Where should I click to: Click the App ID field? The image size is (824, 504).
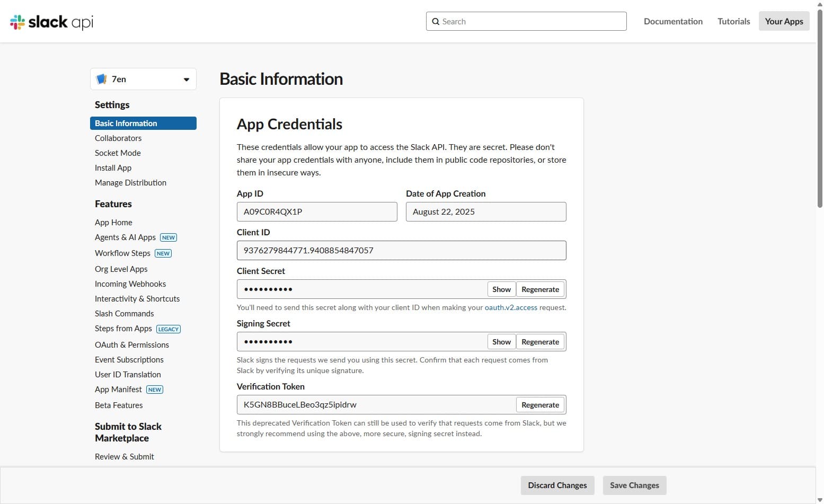[x=317, y=211]
